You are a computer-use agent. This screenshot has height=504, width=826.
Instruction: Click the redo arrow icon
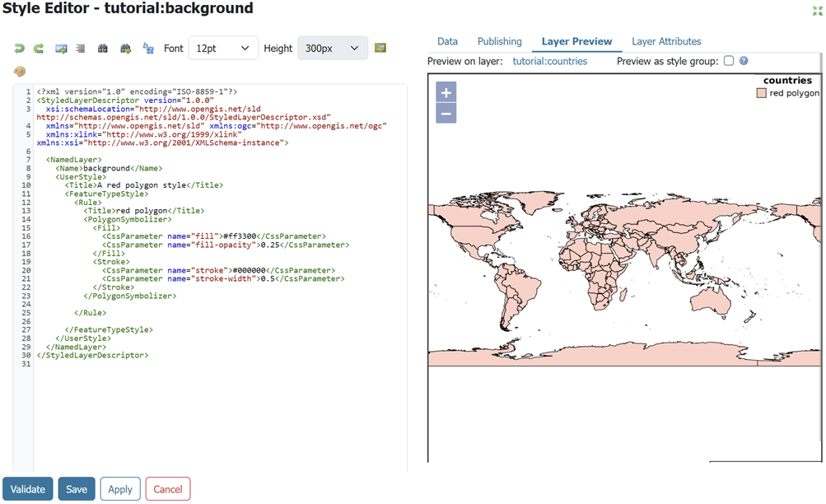click(x=39, y=49)
